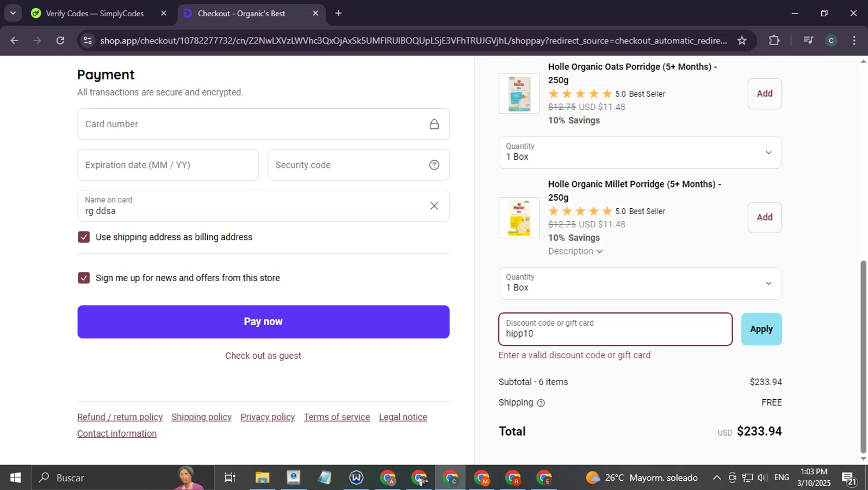Open Task View in the taskbar
The height and width of the screenshot is (490, 868).
230,478
